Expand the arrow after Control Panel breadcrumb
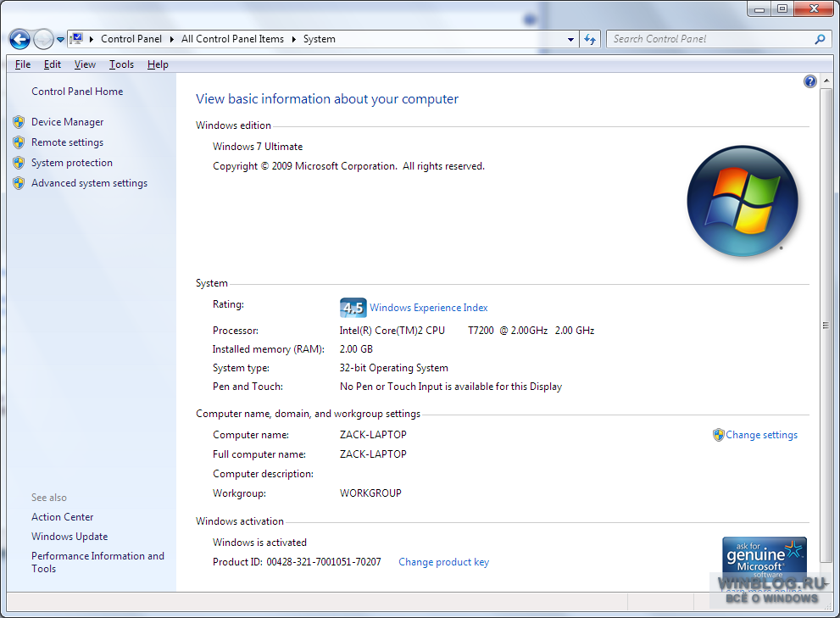Viewport: 840px width, 618px height. pyautogui.click(x=171, y=39)
